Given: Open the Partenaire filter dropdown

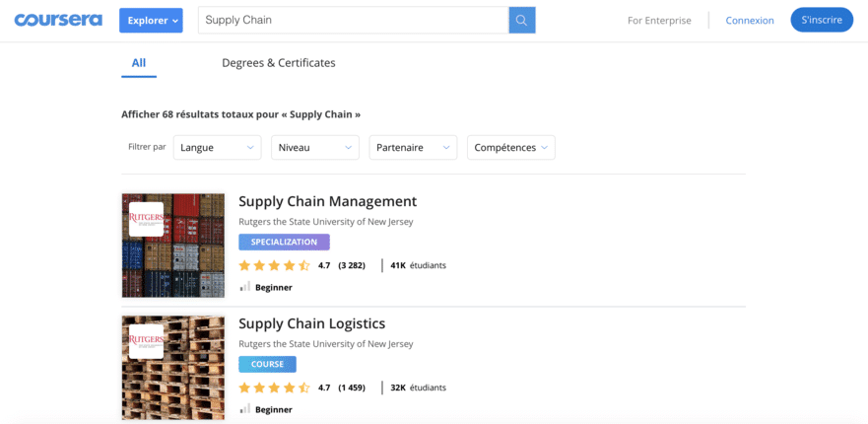Looking at the screenshot, I should coord(413,148).
